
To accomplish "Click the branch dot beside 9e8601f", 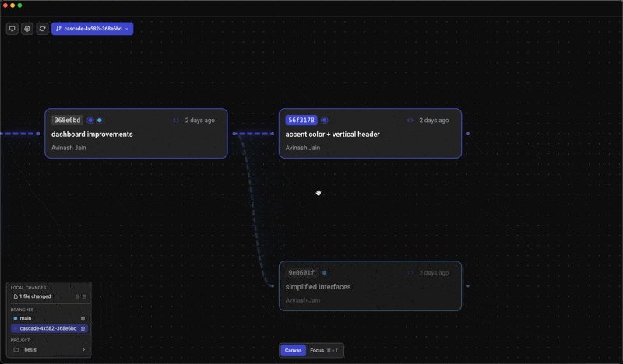I will coord(325,273).
